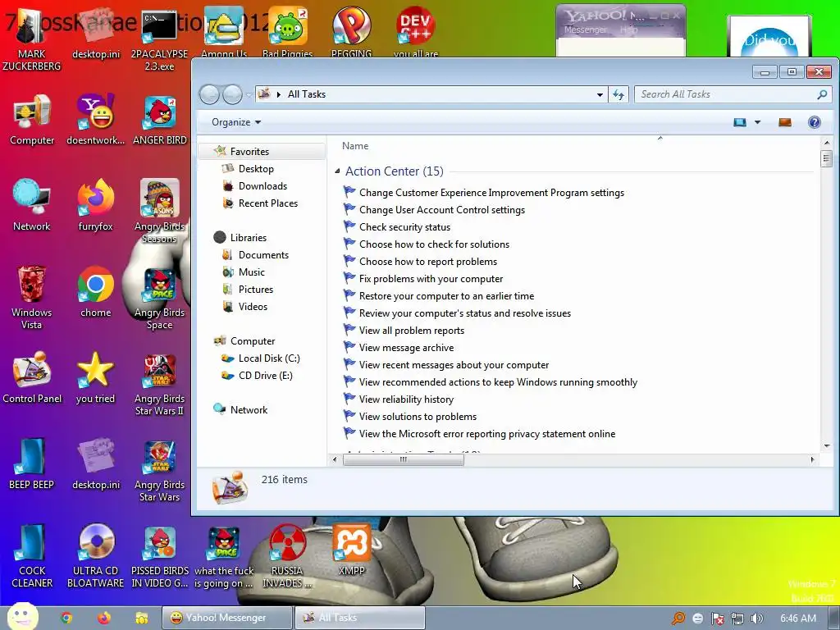This screenshot has height=630, width=840.
Task: Open the COCK CLEANER desktop icon
Action: [32, 556]
